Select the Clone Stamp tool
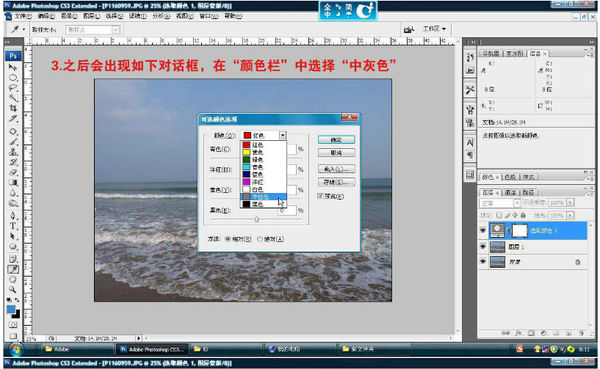 [13, 152]
